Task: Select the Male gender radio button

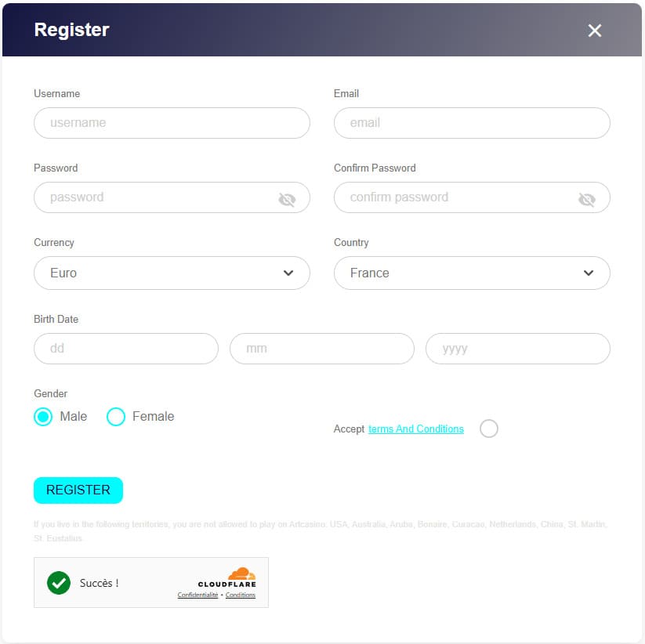Action: 43,417
